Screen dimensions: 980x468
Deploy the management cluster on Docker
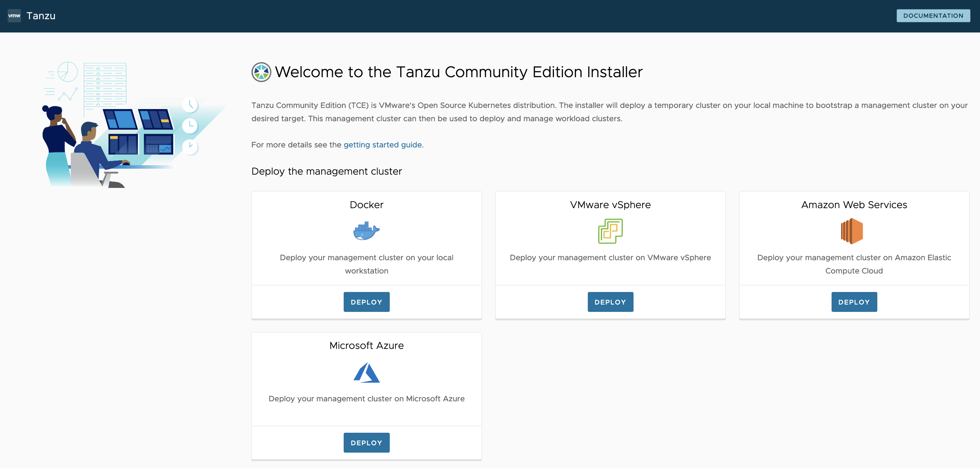tap(366, 302)
